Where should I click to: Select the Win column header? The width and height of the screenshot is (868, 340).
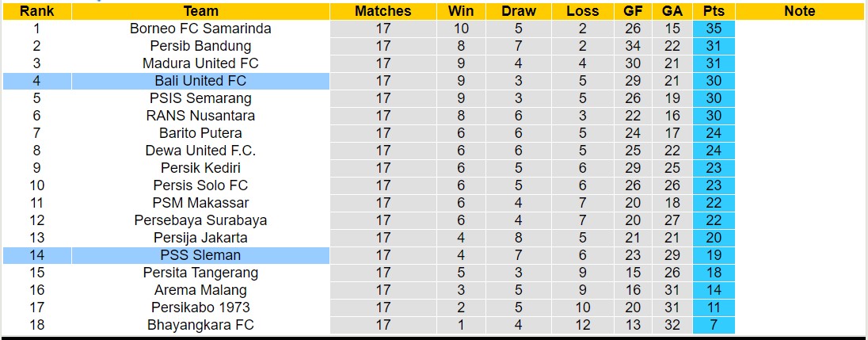[x=461, y=11]
